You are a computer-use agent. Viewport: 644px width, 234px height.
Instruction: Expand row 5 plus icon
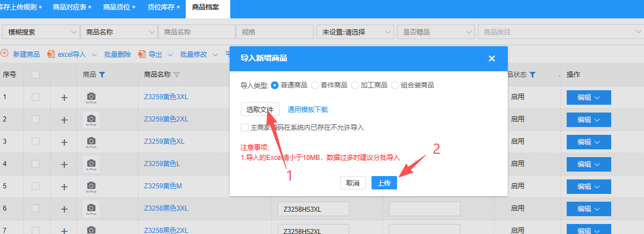click(64, 187)
